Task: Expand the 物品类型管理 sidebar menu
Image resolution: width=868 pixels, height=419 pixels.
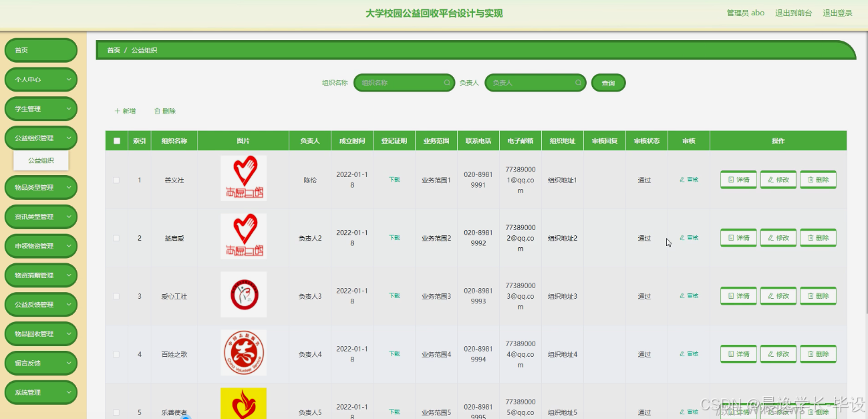Action: point(41,188)
